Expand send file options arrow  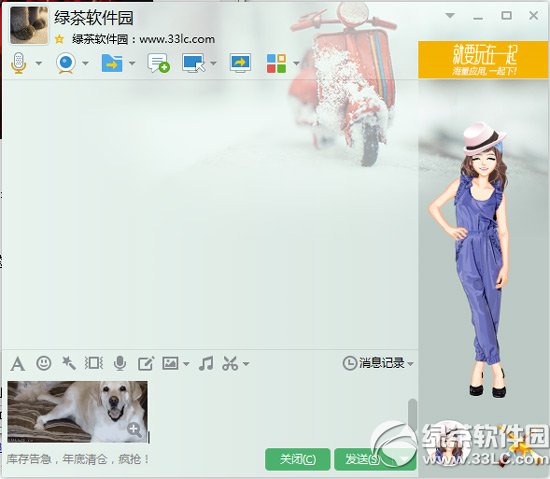click(x=132, y=63)
